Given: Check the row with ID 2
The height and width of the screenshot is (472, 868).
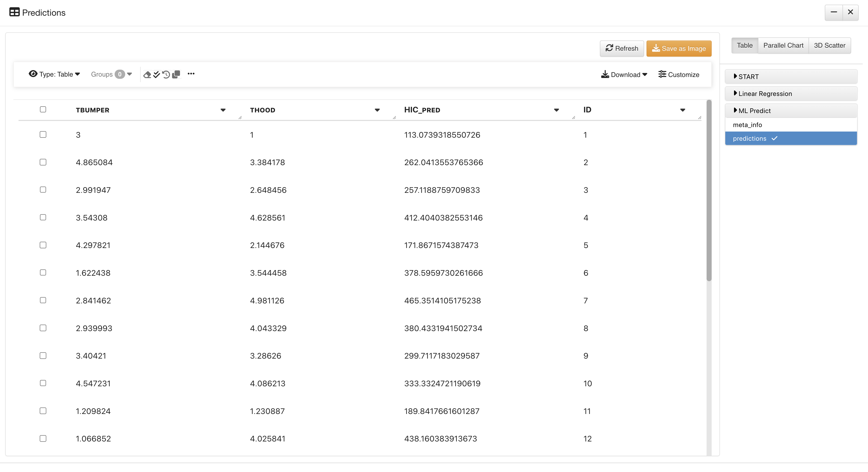Looking at the screenshot, I should pyautogui.click(x=43, y=162).
